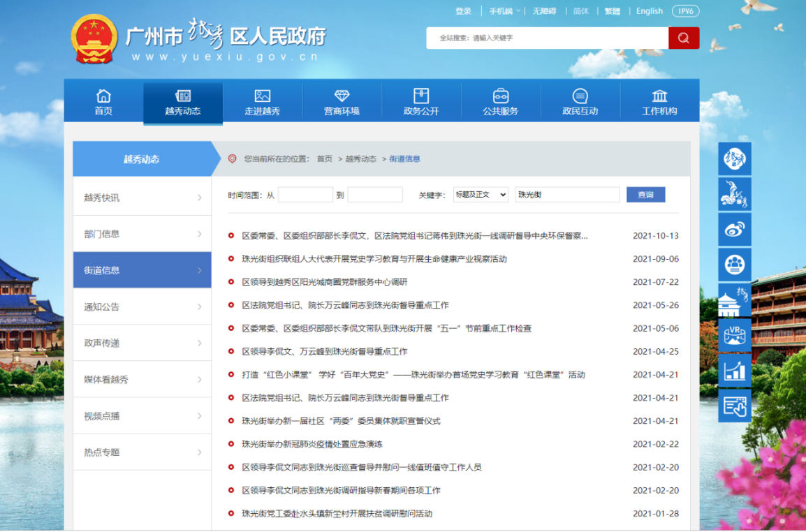
Task: Select 部门信息 in the left menu
Action: (102, 234)
